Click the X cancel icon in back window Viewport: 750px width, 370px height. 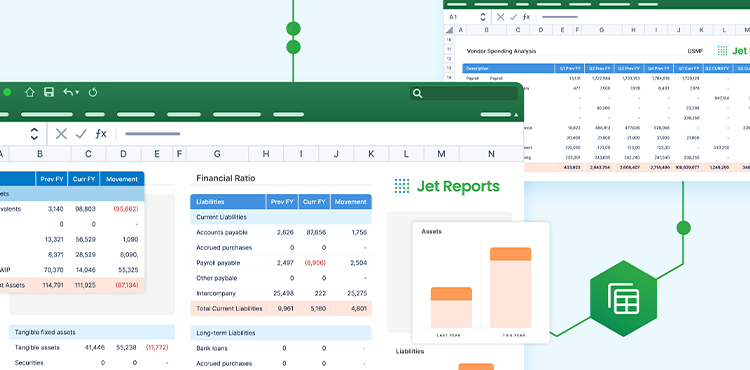[500, 17]
